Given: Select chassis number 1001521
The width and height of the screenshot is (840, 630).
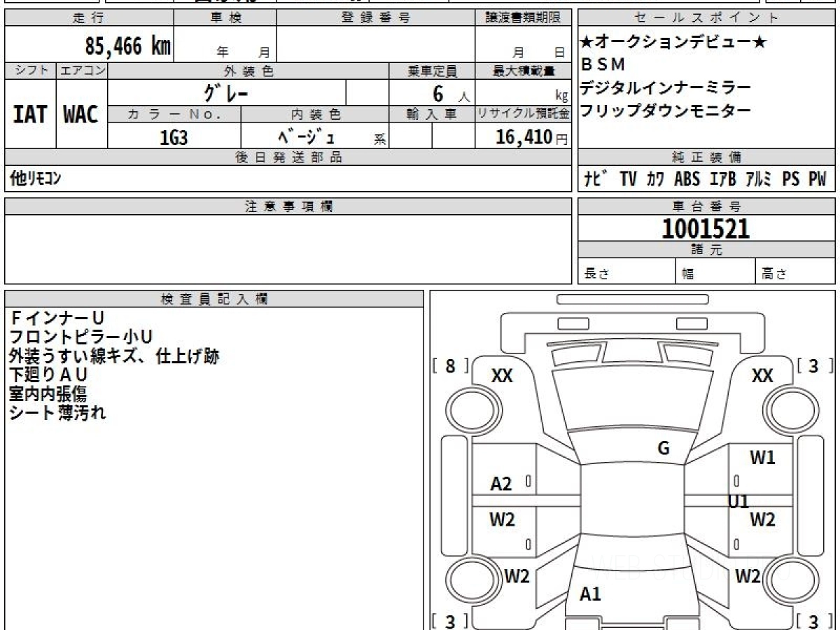Looking at the screenshot, I should pyautogui.click(x=706, y=228).
